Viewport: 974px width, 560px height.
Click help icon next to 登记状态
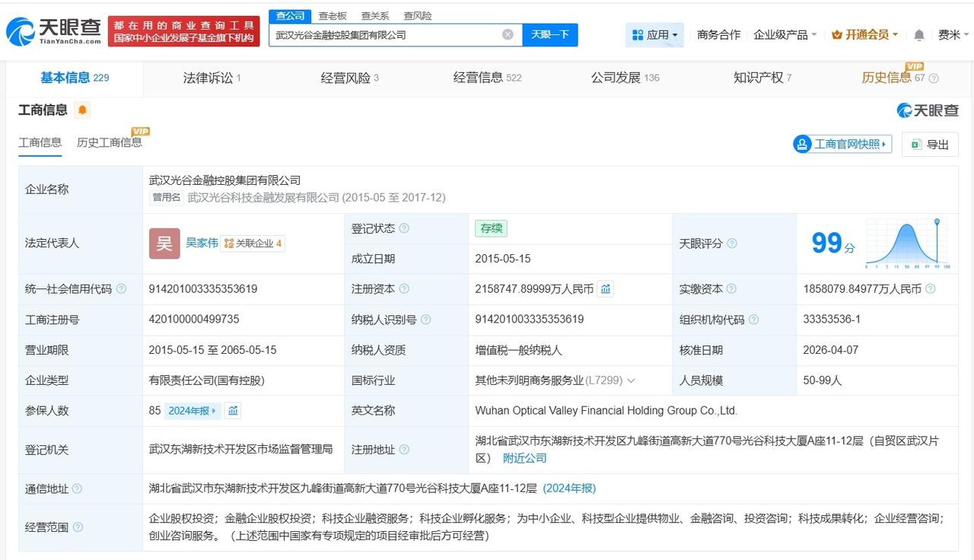pos(404,228)
